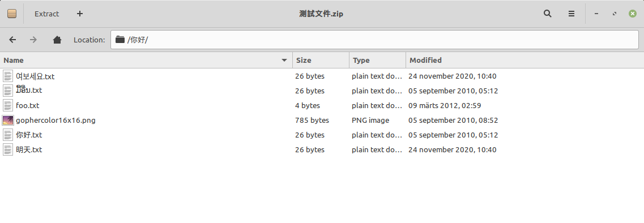Click the document icon of 你好.txt

[x=8, y=135]
